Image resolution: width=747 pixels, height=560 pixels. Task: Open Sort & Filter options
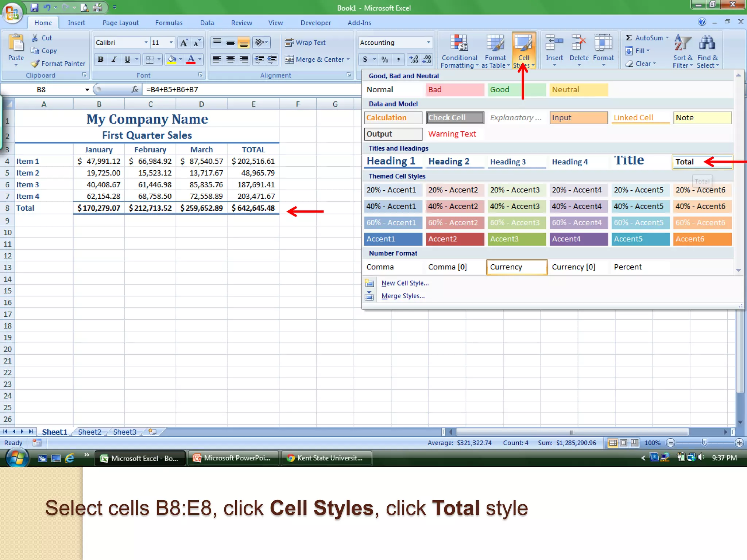(x=683, y=51)
